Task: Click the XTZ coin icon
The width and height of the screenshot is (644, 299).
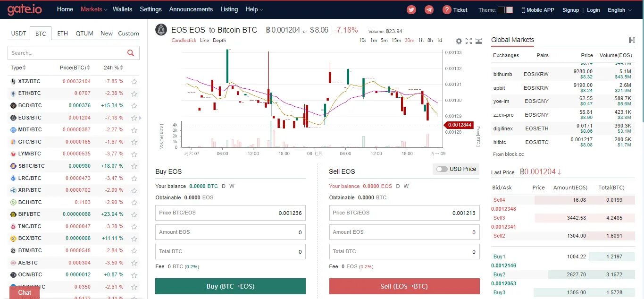Action: (x=14, y=81)
